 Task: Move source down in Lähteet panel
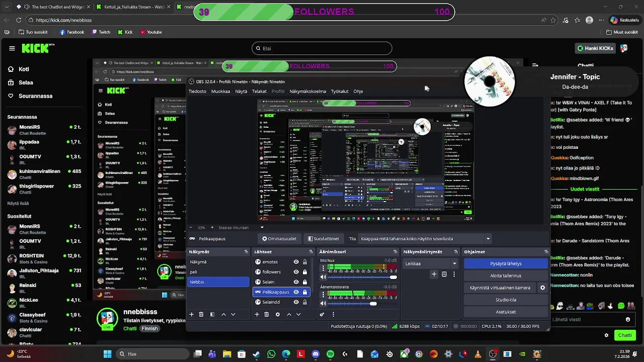(x=298, y=314)
